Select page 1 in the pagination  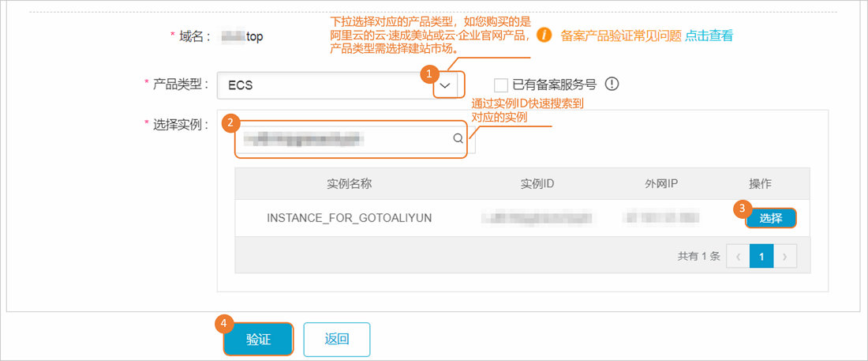(x=761, y=256)
